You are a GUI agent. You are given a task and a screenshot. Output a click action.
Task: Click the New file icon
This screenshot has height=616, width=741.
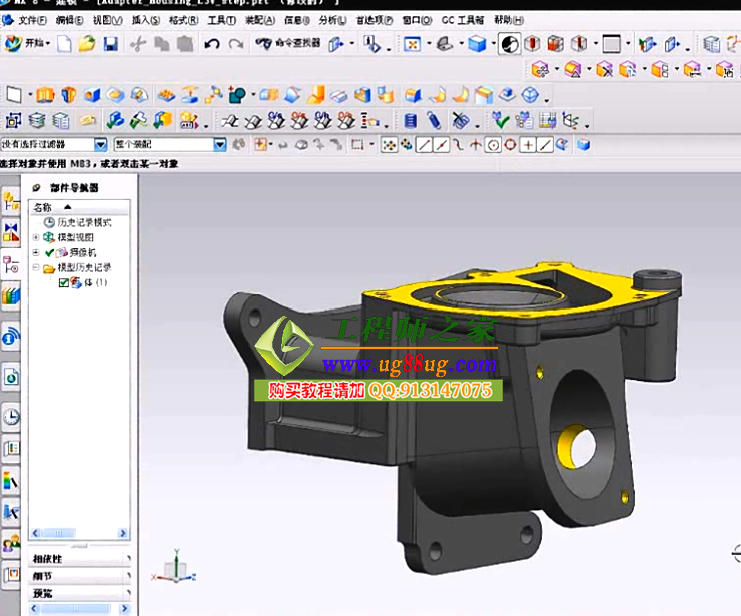[64, 44]
